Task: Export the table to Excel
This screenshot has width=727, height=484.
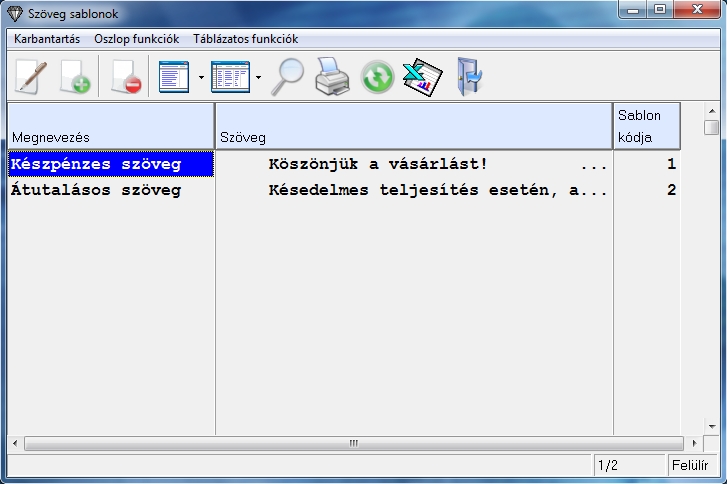Action: (422, 77)
